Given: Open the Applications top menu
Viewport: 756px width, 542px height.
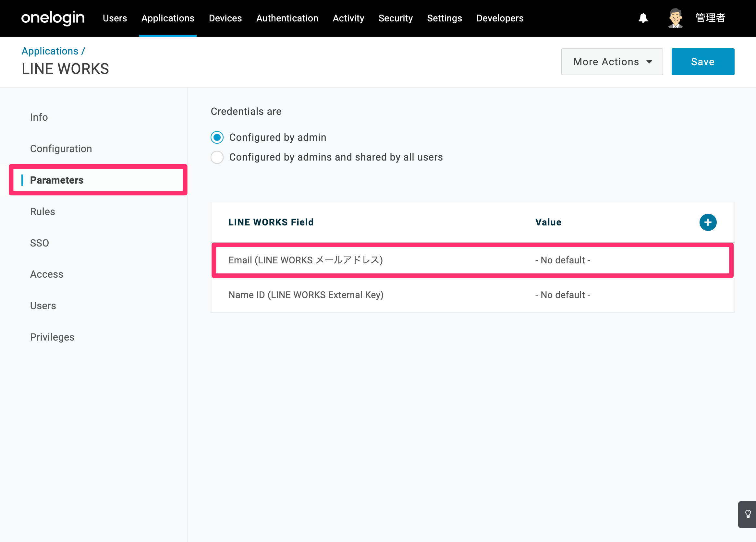Looking at the screenshot, I should click(x=168, y=18).
